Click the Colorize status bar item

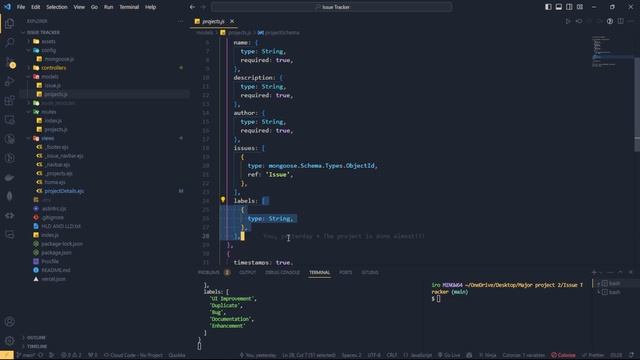click(563, 355)
